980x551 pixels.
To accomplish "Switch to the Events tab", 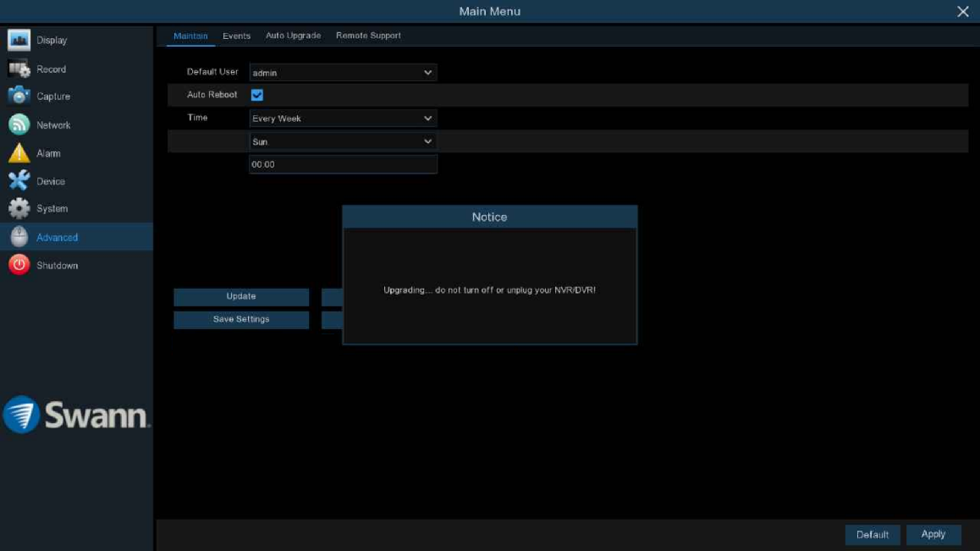I will click(236, 36).
